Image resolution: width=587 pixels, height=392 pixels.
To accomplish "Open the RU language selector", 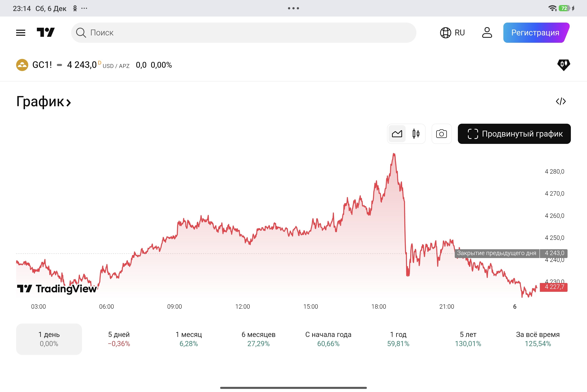I will 459,33.
